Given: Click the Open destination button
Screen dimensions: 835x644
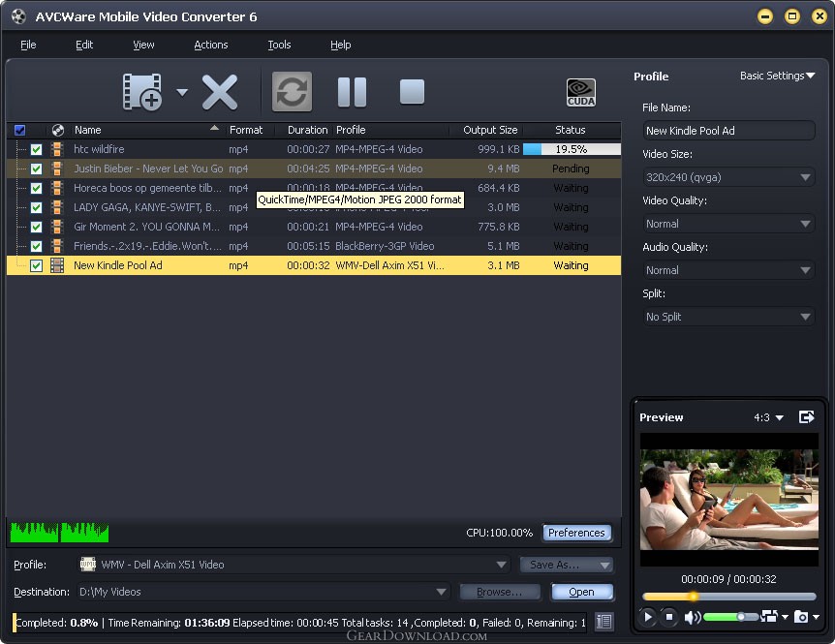Looking at the screenshot, I should [581, 592].
